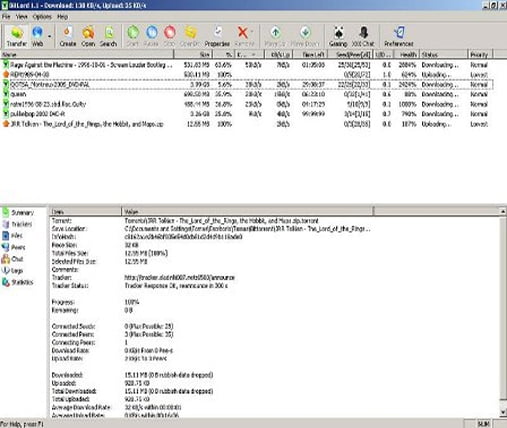
Task: Open the View menu
Action: click(22, 17)
